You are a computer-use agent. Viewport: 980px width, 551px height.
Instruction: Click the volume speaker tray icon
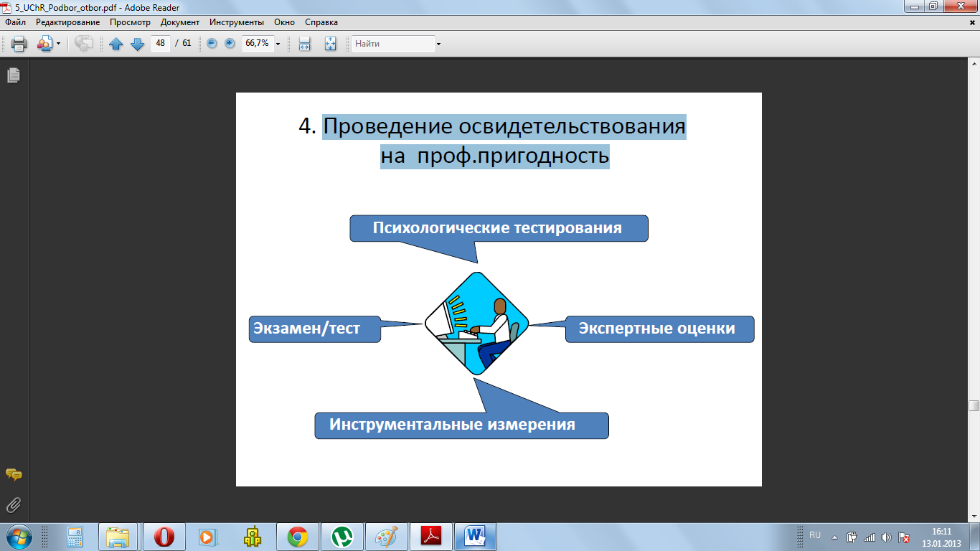click(x=886, y=537)
